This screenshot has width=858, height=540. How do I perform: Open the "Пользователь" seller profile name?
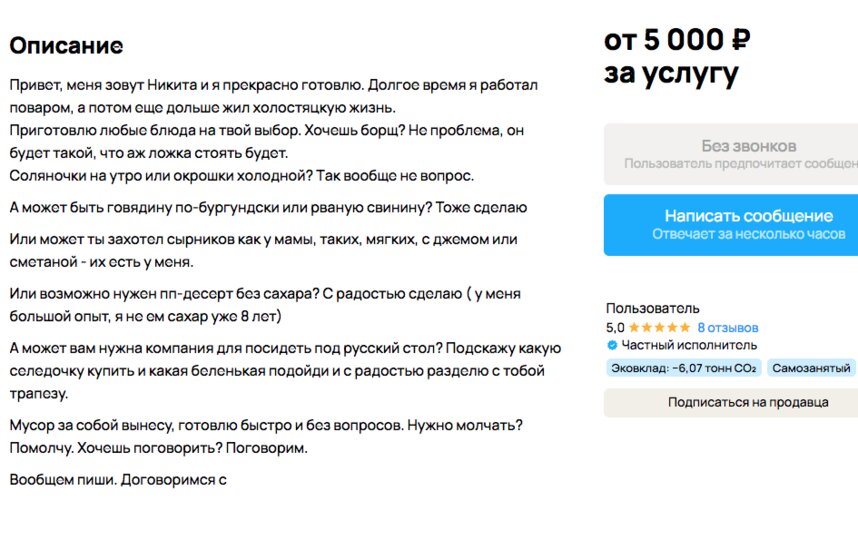point(653,309)
